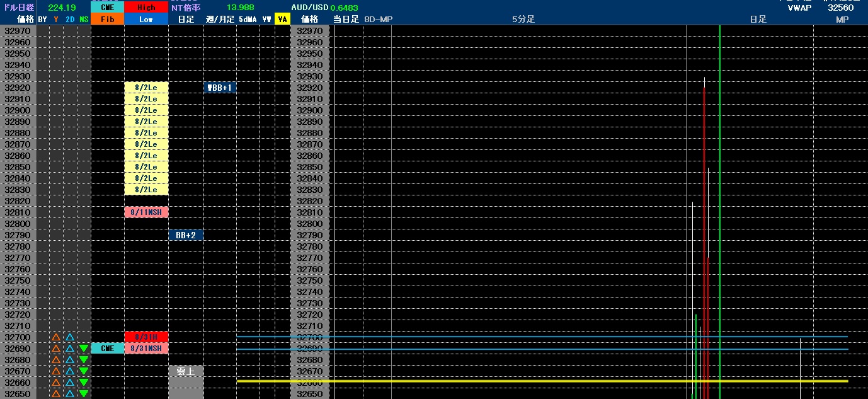Click the orange triangle in row 32650
The image size is (868, 399).
(56, 394)
